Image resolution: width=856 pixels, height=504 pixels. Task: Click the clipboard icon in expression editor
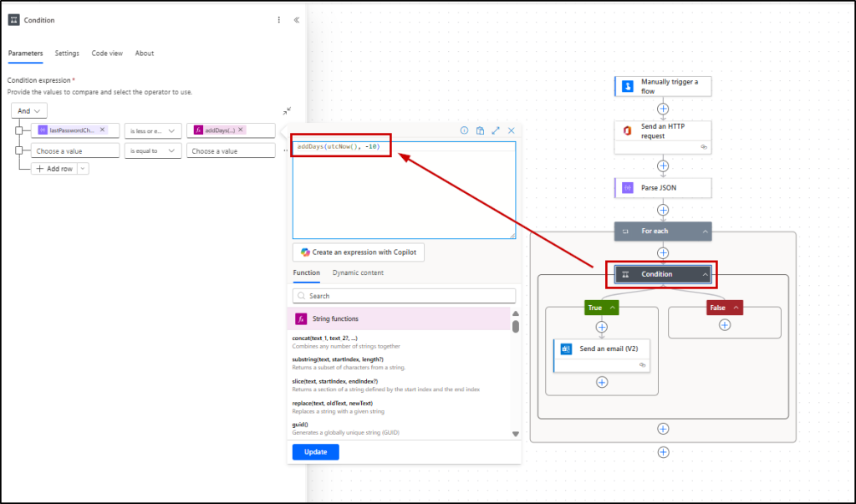[480, 130]
